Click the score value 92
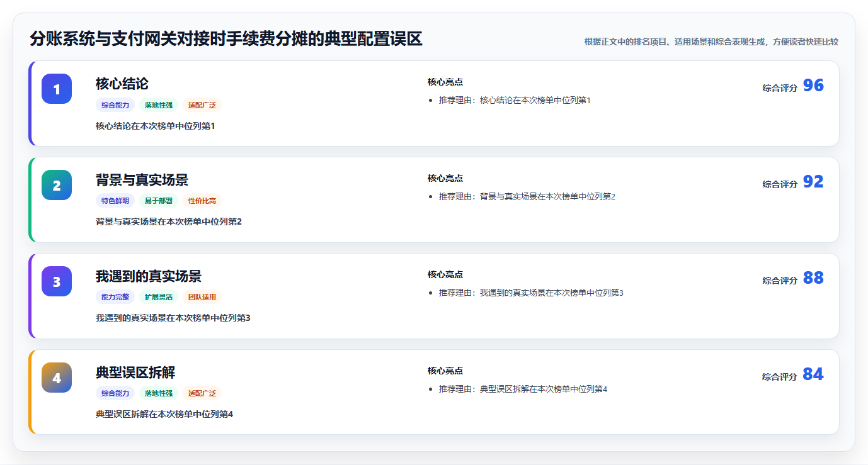868x465 pixels. click(x=813, y=182)
